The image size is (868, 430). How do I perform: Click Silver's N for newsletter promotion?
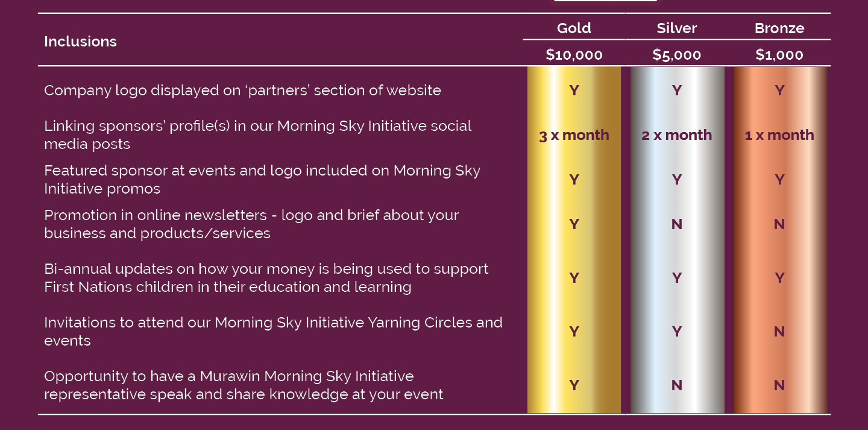677,224
